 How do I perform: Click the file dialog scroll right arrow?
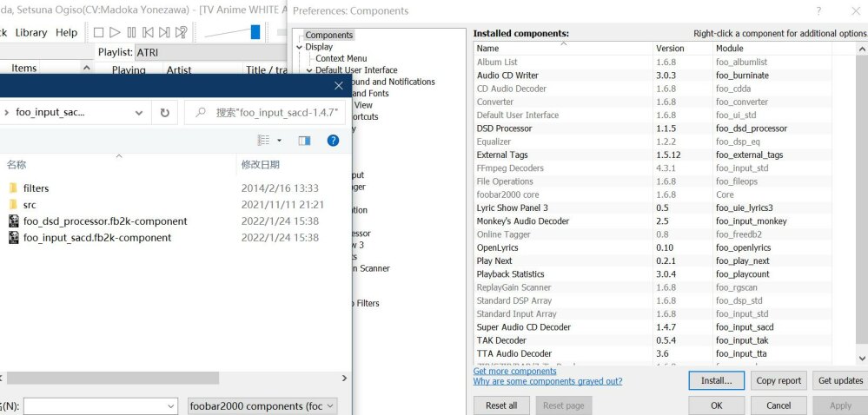pos(344,378)
